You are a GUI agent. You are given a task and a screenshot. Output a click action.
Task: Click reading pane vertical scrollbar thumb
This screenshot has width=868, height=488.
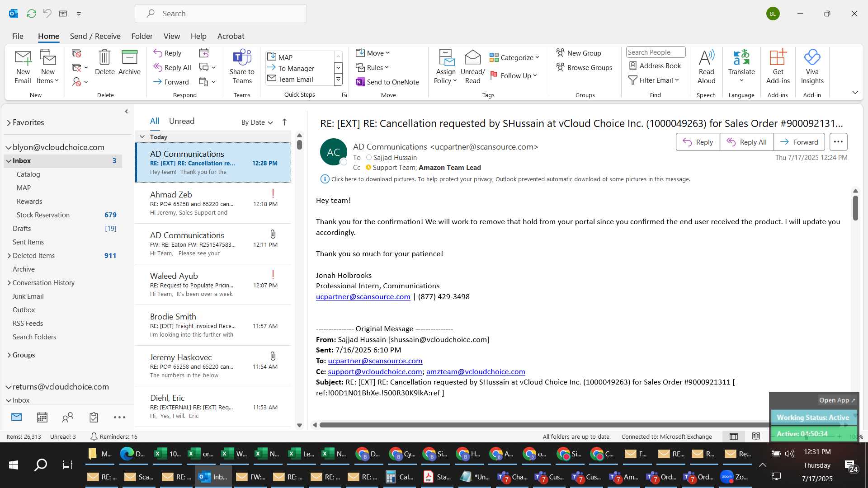pyautogui.click(x=855, y=208)
